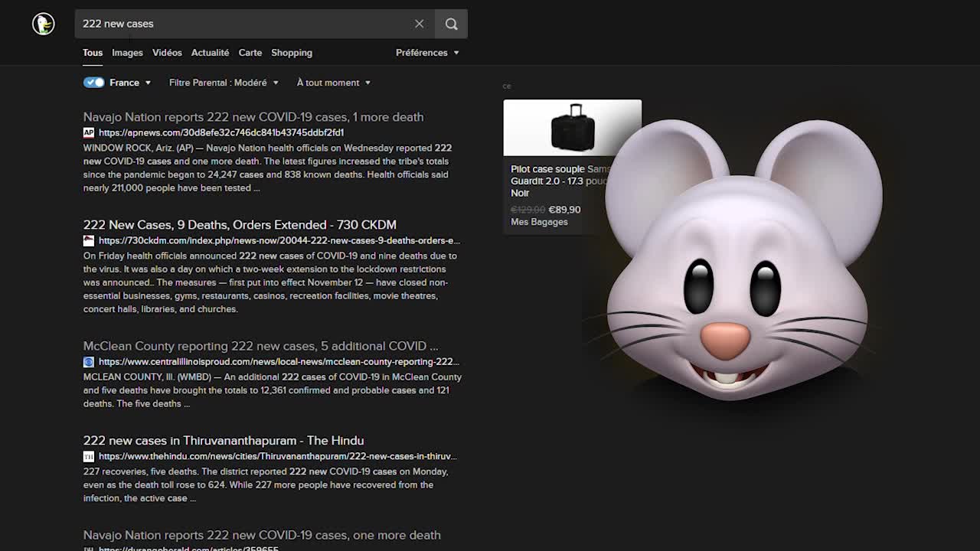The height and width of the screenshot is (551, 980).
Task: Click the '227 recoveries, five deaths' snippet
Action: 266,485
